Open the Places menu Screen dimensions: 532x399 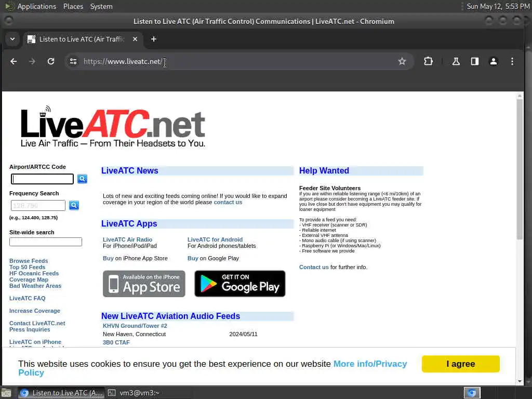tap(73, 6)
